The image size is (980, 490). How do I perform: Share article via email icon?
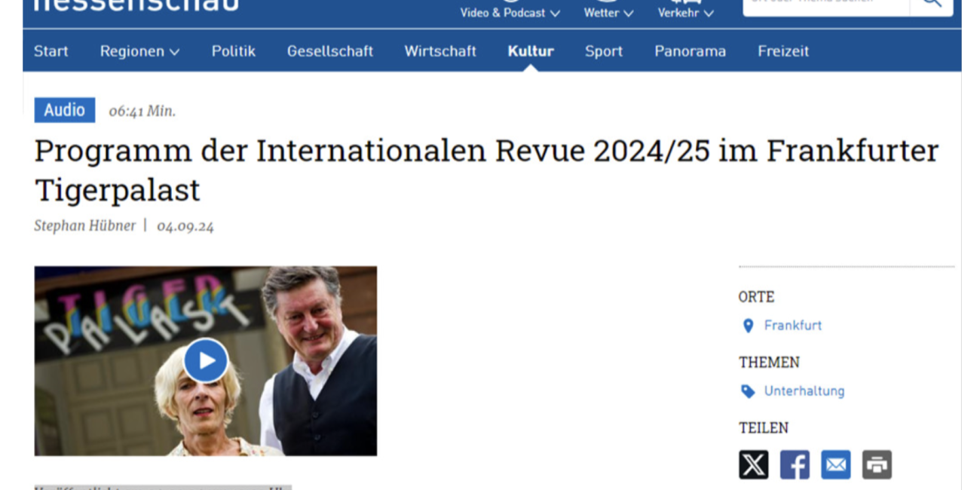(835, 464)
